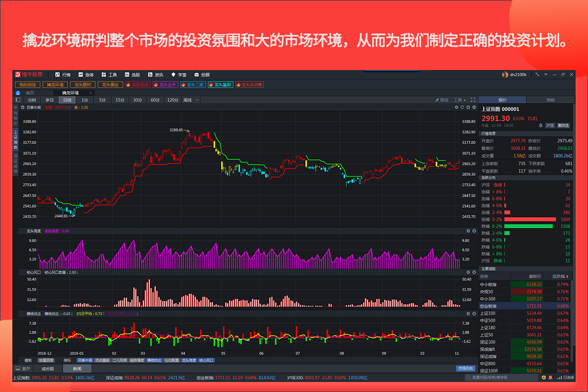Open title bar dropdown arrow
This screenshot has width=588, height=392.
pyautogui.click(x=546, y=75)
